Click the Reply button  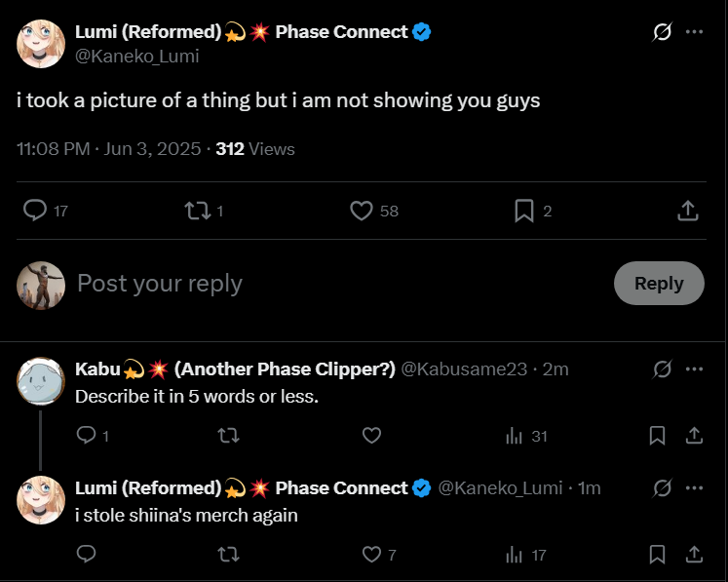659,284
